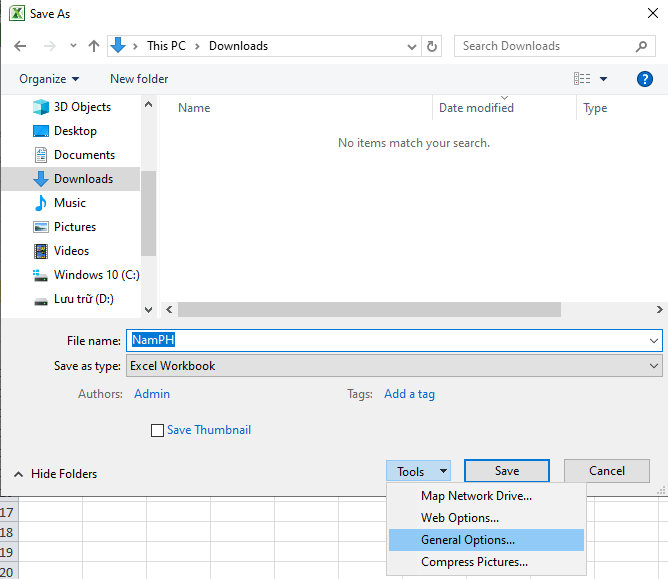Screen dimensions: 668x579
Task: Select Downloads in the navigation pane
Action: [x=71, y=179]
